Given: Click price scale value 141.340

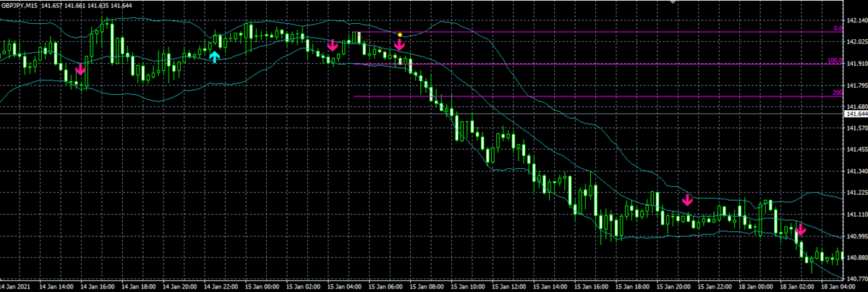Looking at the screenshot, I should coord(856,172).
